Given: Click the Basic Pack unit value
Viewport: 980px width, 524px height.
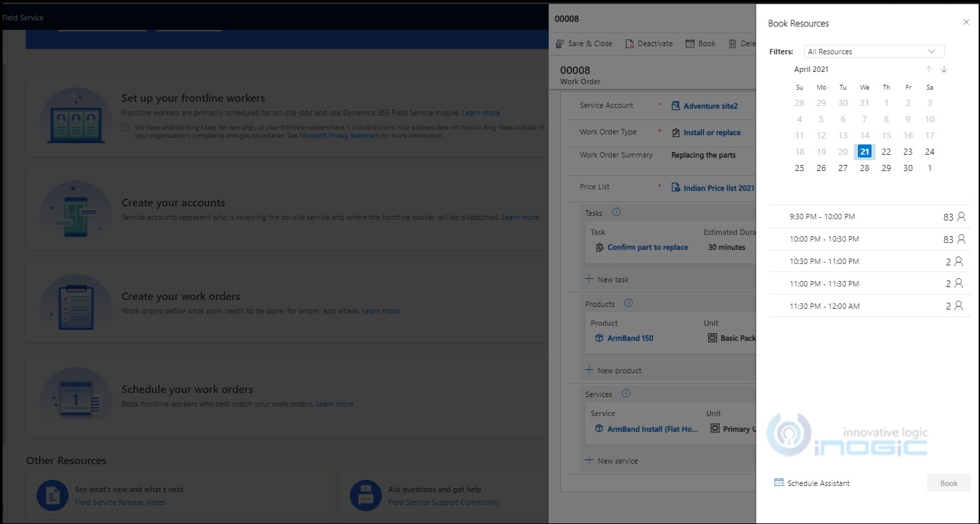Looking at the screenshot, I should click(x=738, y=338).
